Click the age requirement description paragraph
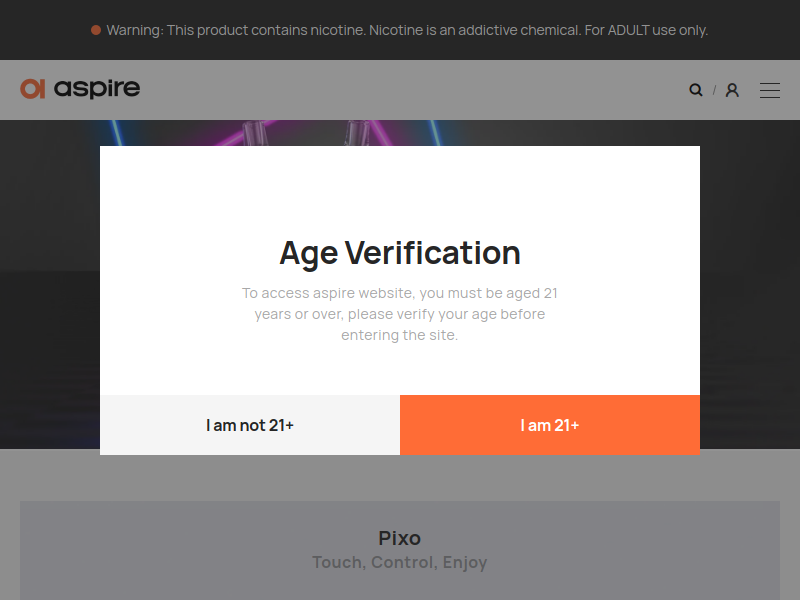Viewport: 800px width, 600px height. pyautogui.click(x=400, y=314)
